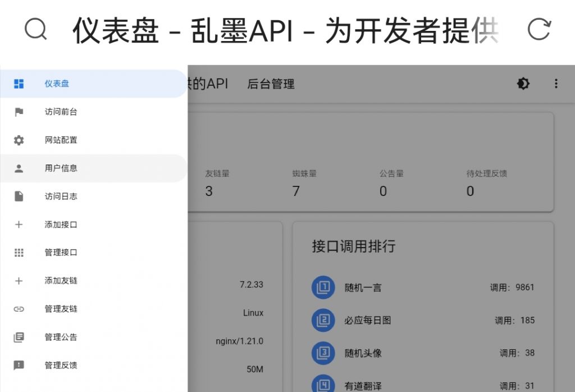Click the 管理友链 link icon

pos(19,308)
